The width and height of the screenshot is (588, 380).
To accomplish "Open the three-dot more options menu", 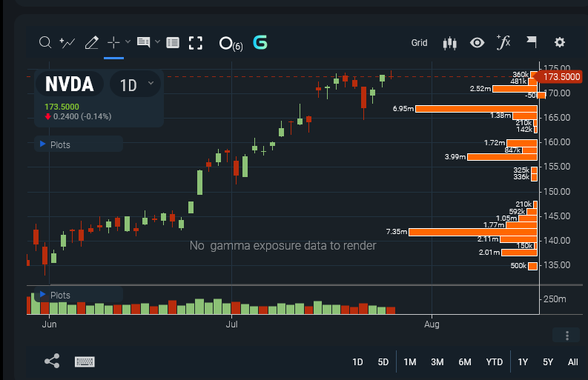I will coord(567,336).
